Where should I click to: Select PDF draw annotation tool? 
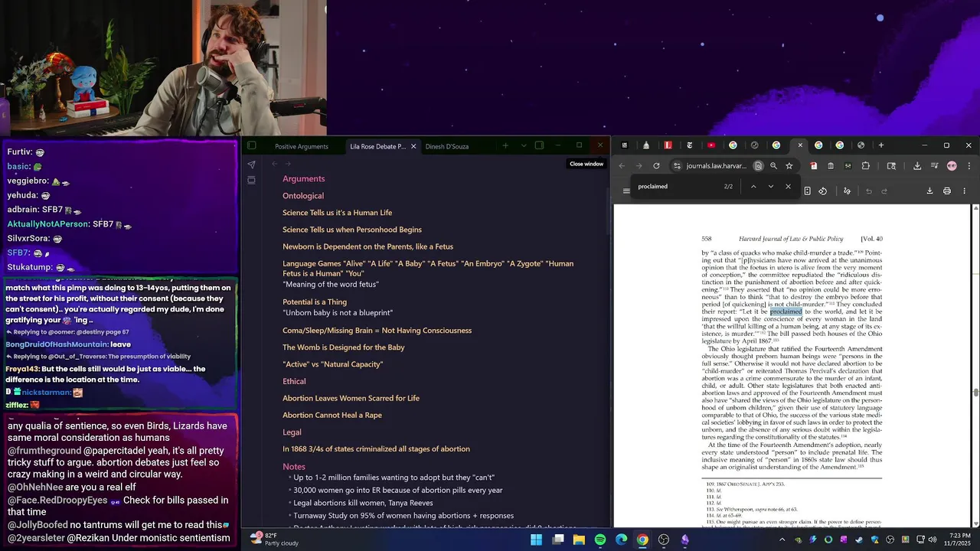[x=847, y=191]
